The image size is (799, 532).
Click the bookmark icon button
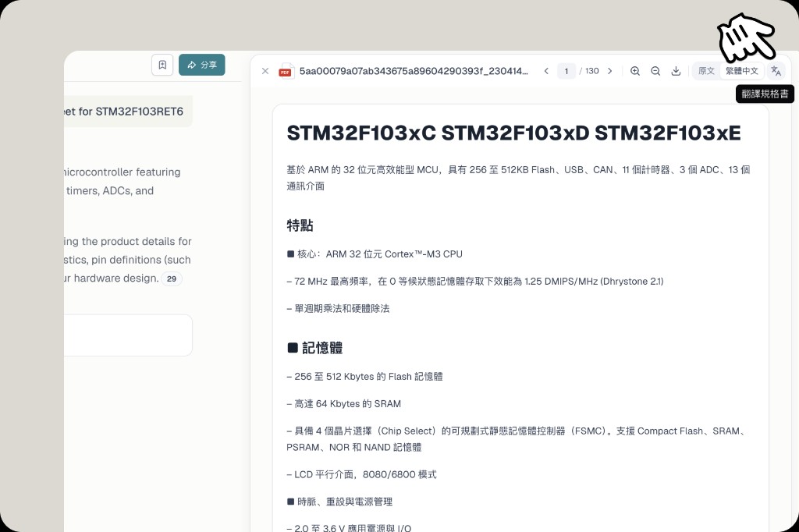coord(162,65)
